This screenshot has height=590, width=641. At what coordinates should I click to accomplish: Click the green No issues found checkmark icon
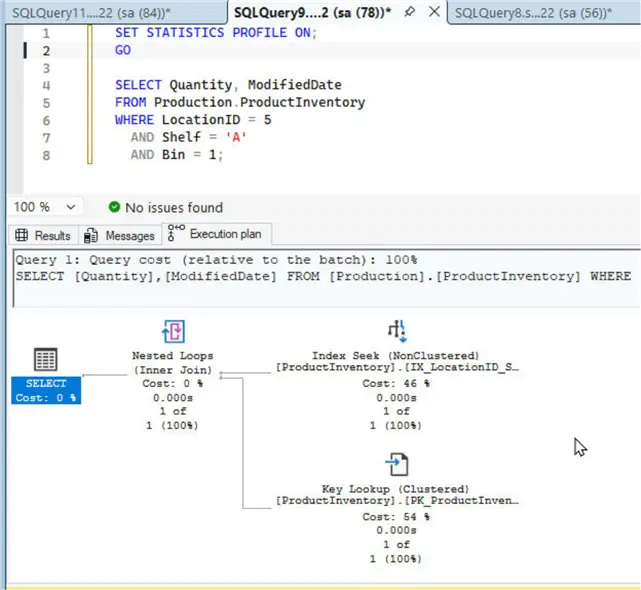point(114,207)
